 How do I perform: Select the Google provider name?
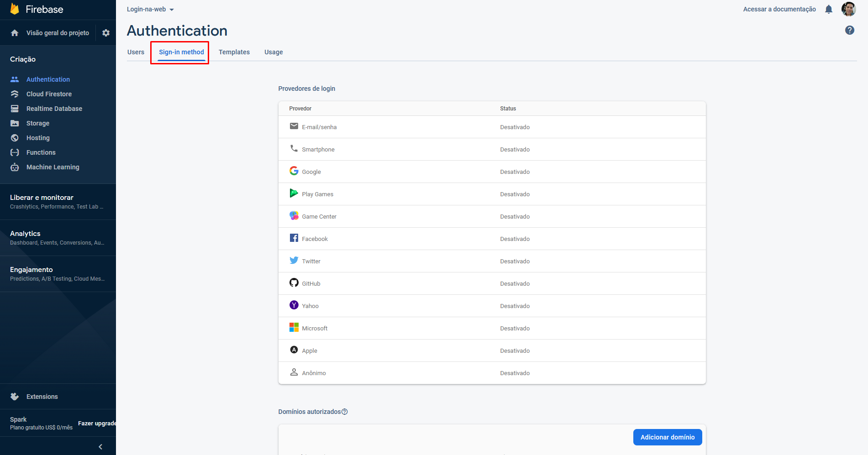pyautogui.click(x=311, y=172)
